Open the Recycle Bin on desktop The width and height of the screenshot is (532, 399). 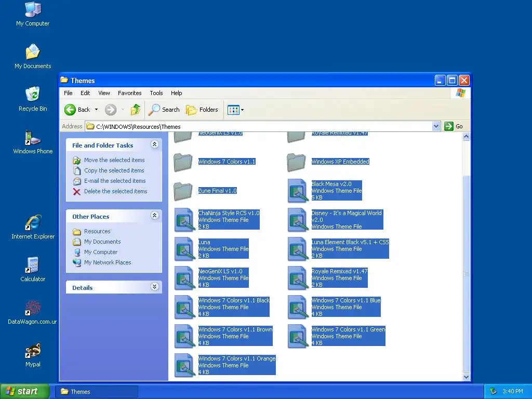(x=33, y=99)
